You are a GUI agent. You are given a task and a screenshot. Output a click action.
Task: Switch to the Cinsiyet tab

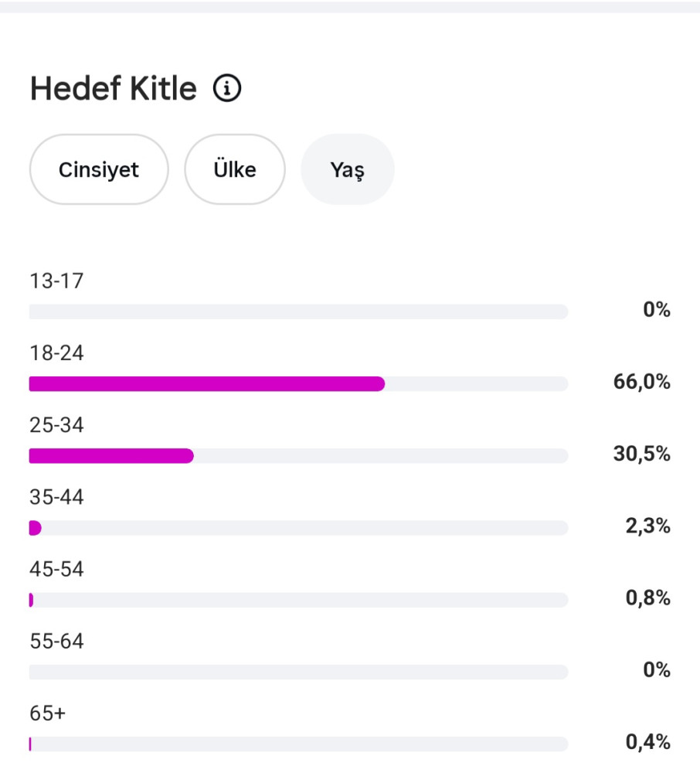tap(99, 169)
